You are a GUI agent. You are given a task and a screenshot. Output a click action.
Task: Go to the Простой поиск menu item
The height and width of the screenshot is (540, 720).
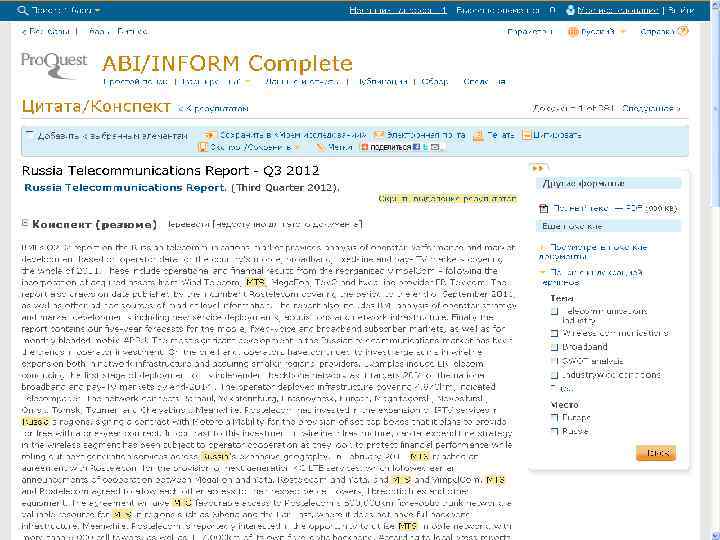click(135, 82)
